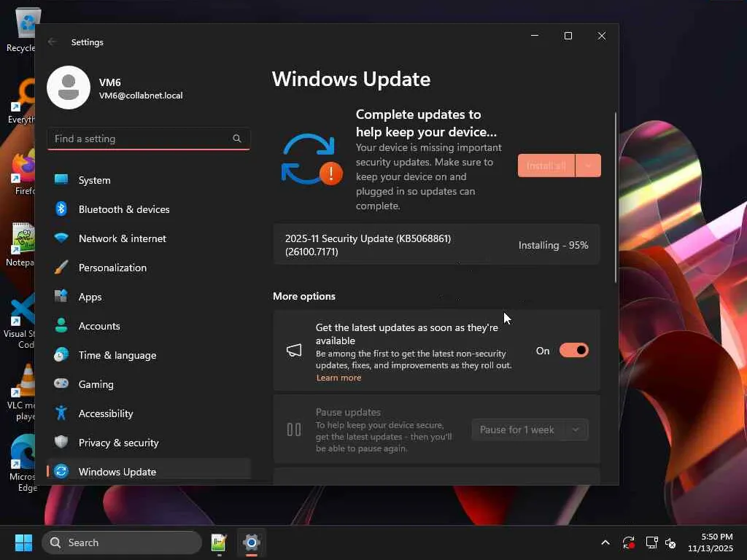
Task: Select the Gaming controller icon
Action: [x=61, y=384]
